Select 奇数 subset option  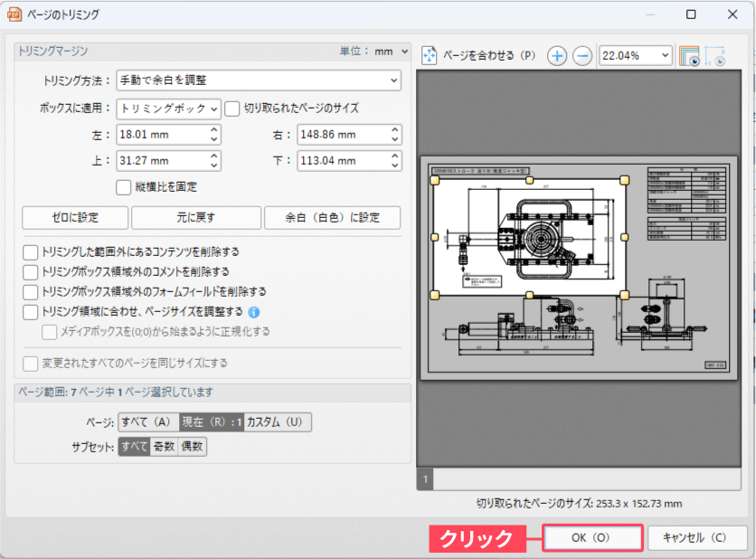(x=165, y=447)
